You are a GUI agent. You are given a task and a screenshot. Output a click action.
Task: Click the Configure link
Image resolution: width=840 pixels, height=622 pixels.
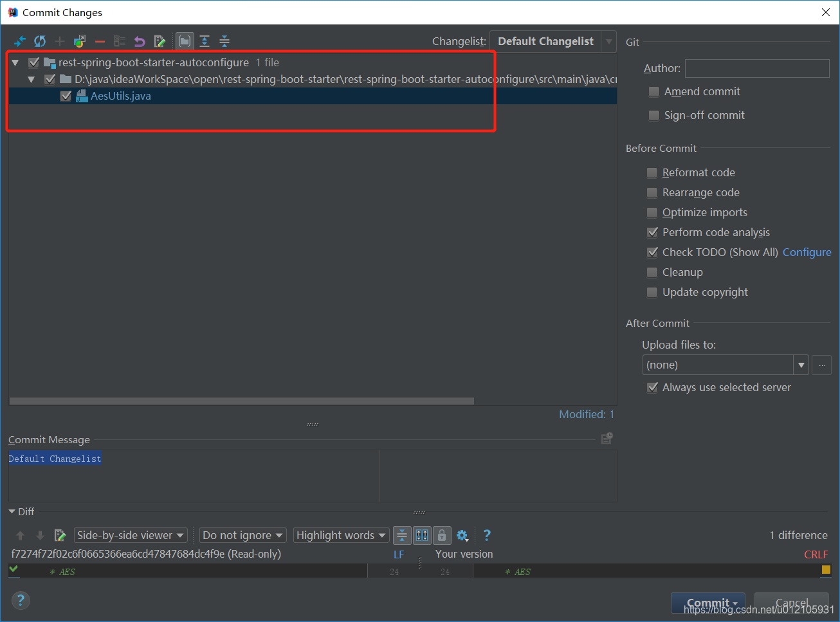pyautogui.click(x=807, y=252)
